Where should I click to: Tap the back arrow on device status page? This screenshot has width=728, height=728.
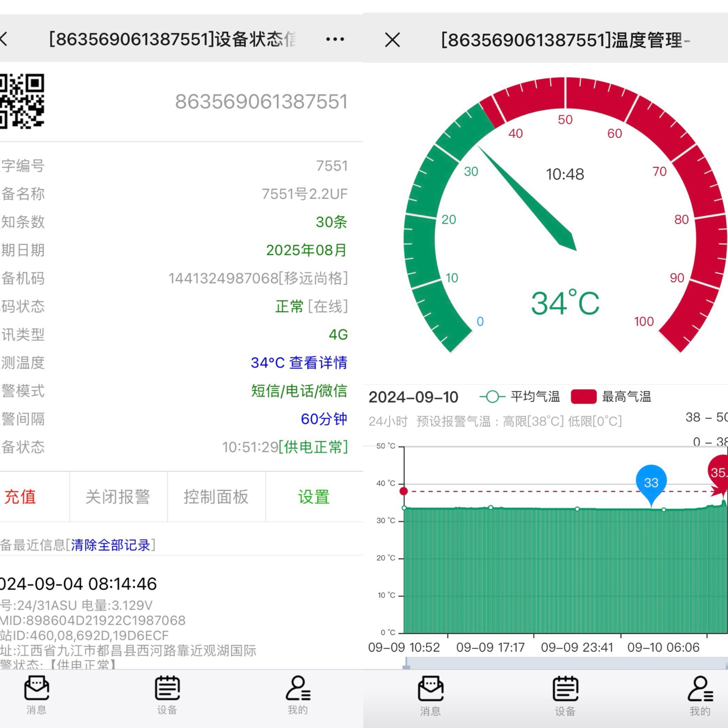[4, 39]
